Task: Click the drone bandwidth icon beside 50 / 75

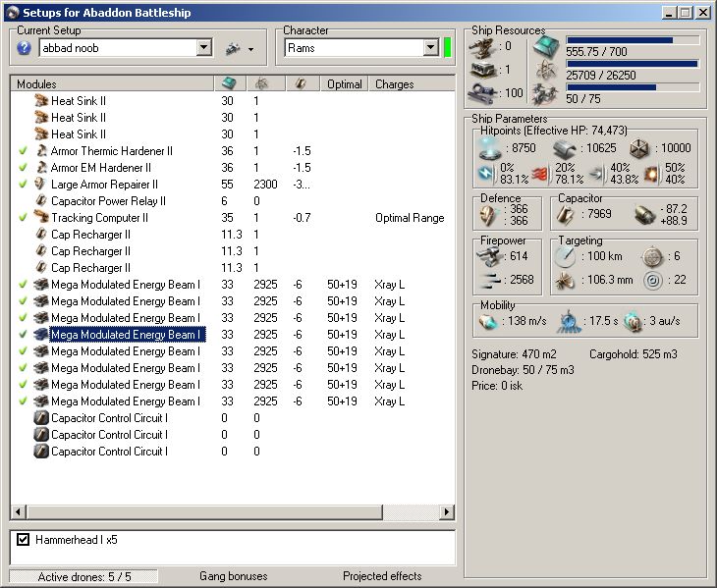Action: [x=545, y=94]
